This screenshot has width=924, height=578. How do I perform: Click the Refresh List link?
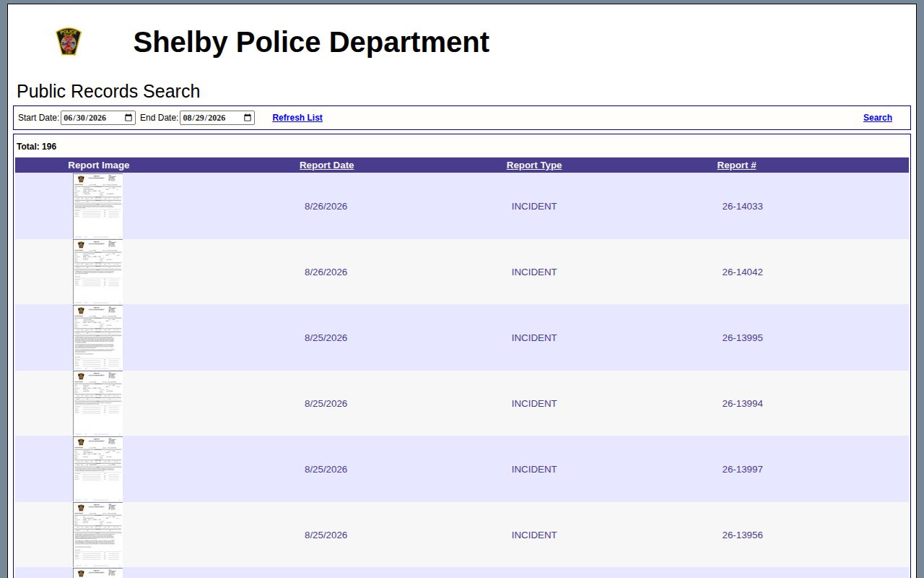pos(297,118)
